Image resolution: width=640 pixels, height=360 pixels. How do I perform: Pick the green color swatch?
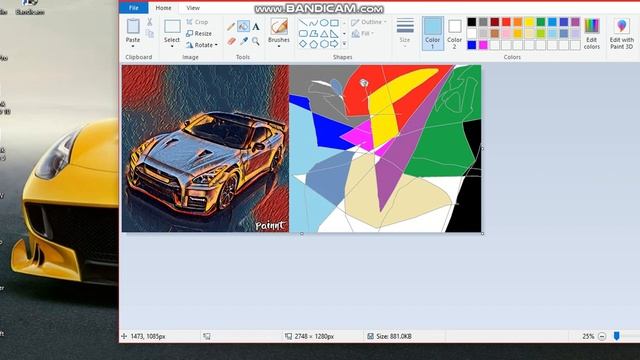pos(541,22)
